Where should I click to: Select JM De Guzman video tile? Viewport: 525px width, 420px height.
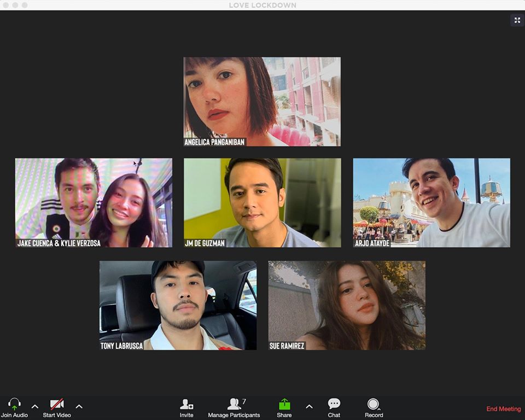tap(262, 203)
